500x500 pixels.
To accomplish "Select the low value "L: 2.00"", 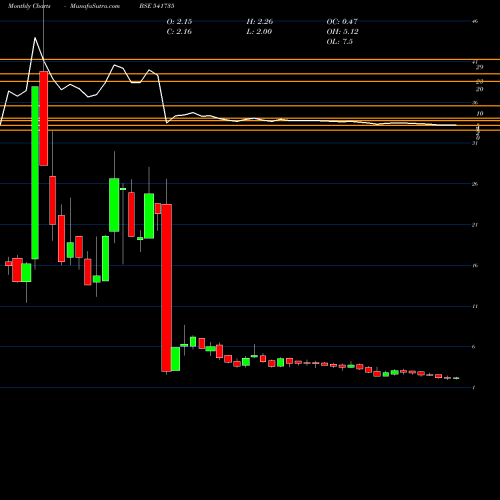I will [259, 32].
